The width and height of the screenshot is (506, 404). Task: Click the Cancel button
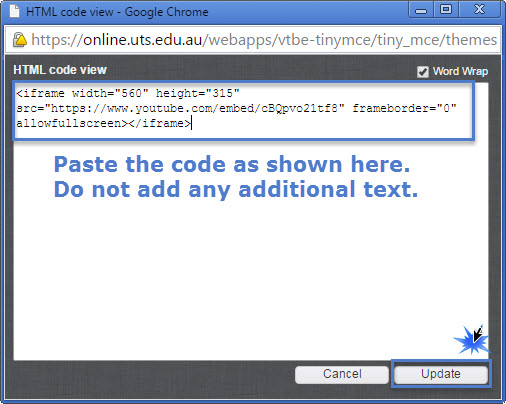pyautogui.click(x=342, y=374)
